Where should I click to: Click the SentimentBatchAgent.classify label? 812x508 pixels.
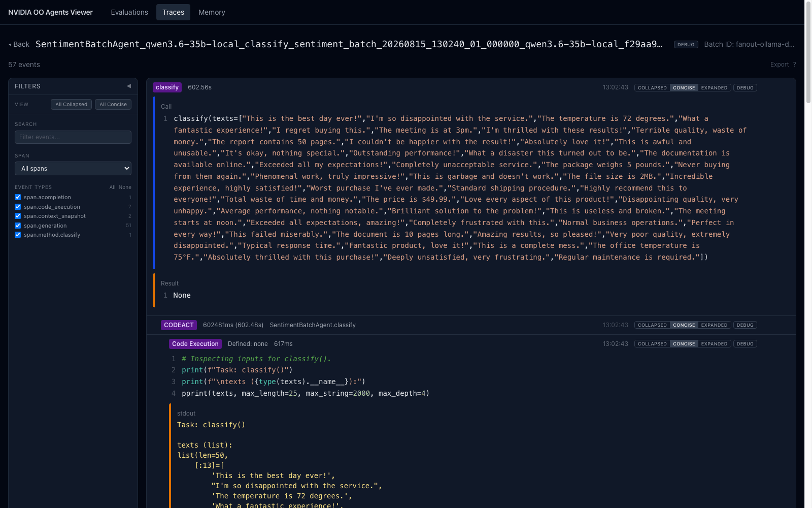[313, 325]
